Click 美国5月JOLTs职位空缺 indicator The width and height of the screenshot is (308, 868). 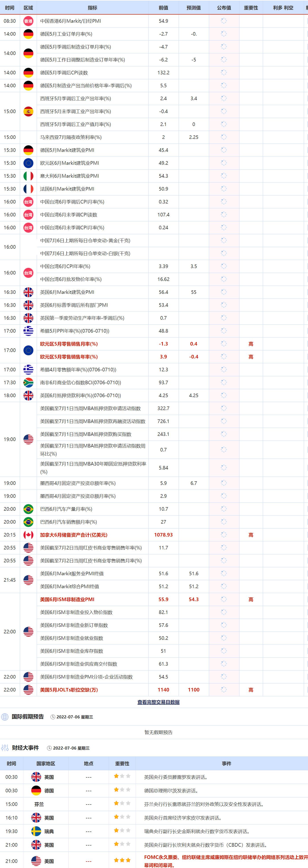(x=69, y=689)
